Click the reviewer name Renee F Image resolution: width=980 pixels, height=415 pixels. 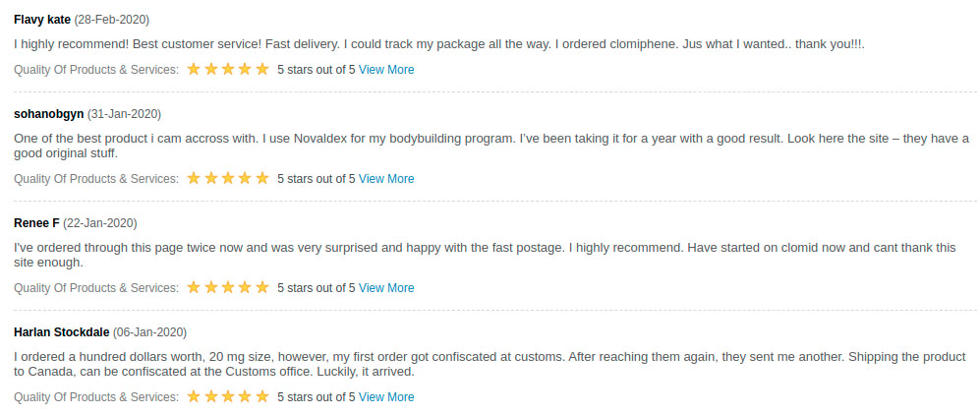[x=36, y=223]
